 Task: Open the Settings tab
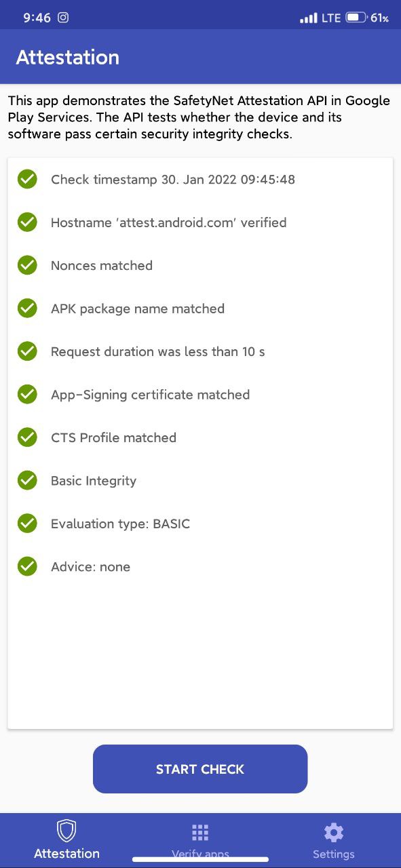tap(333, 841)
